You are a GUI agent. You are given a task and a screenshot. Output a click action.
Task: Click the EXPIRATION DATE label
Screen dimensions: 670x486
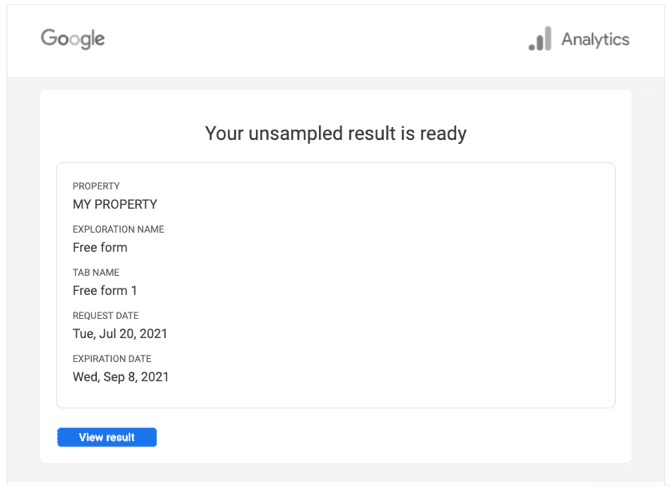coord(112,359)
